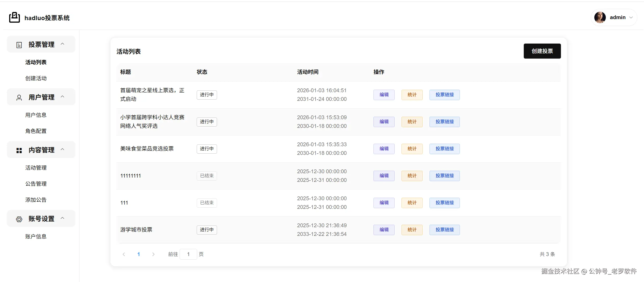The width and height of the screenshot is (644, 282).
Task: Open 投票链接 for 游学城市投票
Action: tap(445, 230)
